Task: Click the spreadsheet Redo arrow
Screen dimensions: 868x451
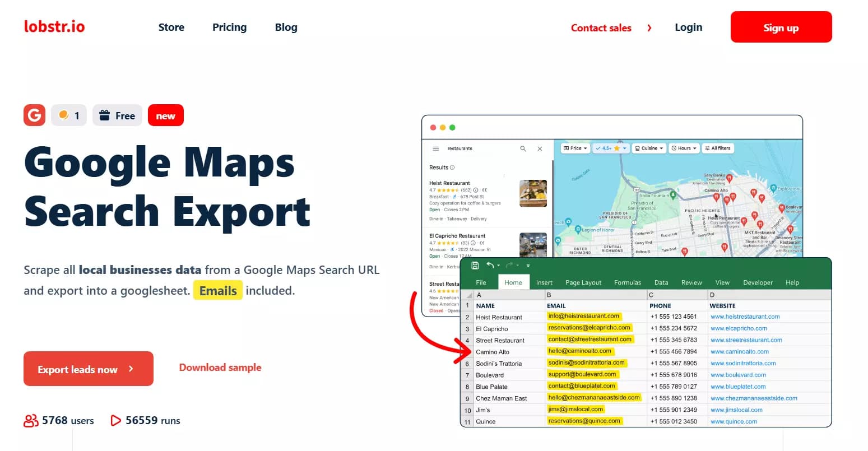Action: 509,265
